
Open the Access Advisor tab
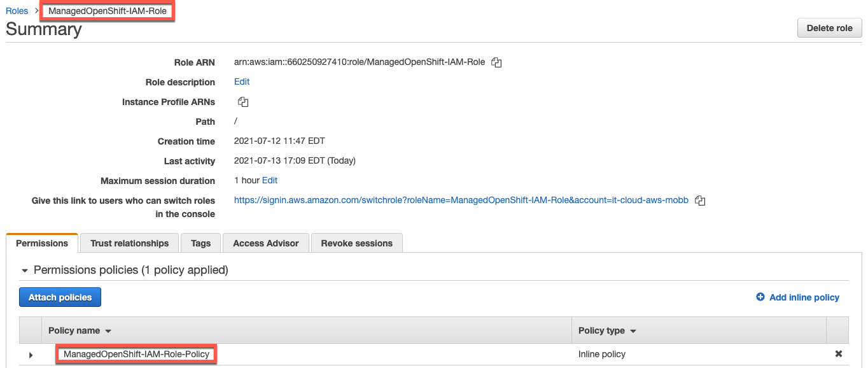coord(265,243)
